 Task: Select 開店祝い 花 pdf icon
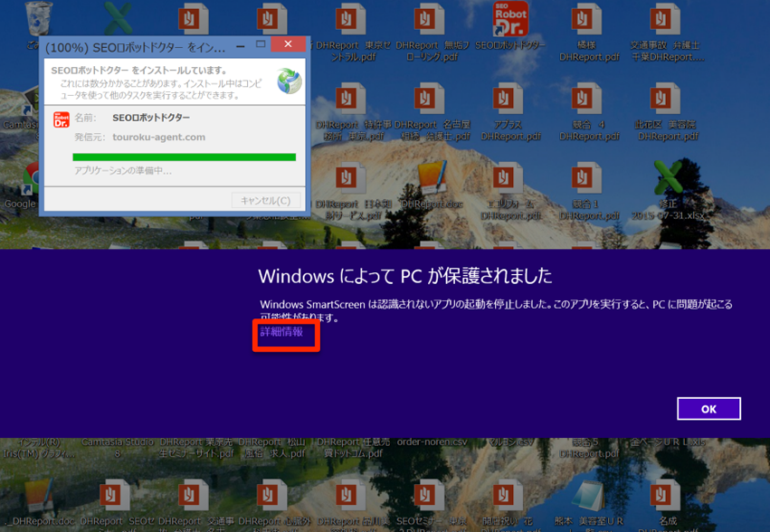pos(507,496)
